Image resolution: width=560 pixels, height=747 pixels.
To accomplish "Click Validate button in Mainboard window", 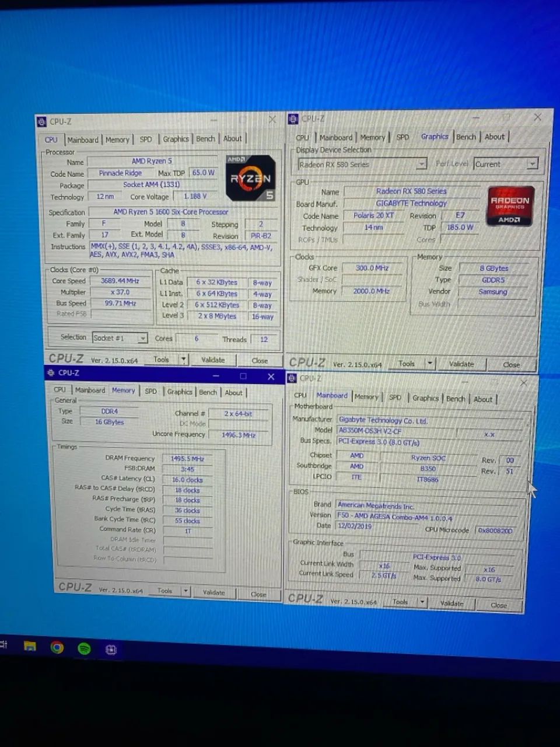I will (x=452, y=603).
